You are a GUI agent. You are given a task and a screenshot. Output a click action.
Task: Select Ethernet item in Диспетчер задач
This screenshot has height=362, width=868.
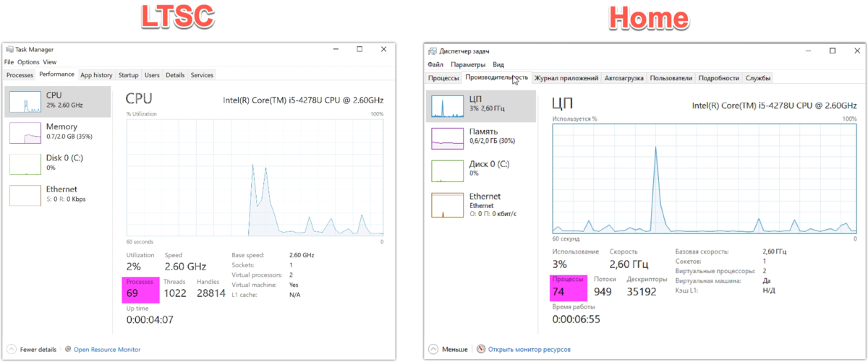click(482, 204)
